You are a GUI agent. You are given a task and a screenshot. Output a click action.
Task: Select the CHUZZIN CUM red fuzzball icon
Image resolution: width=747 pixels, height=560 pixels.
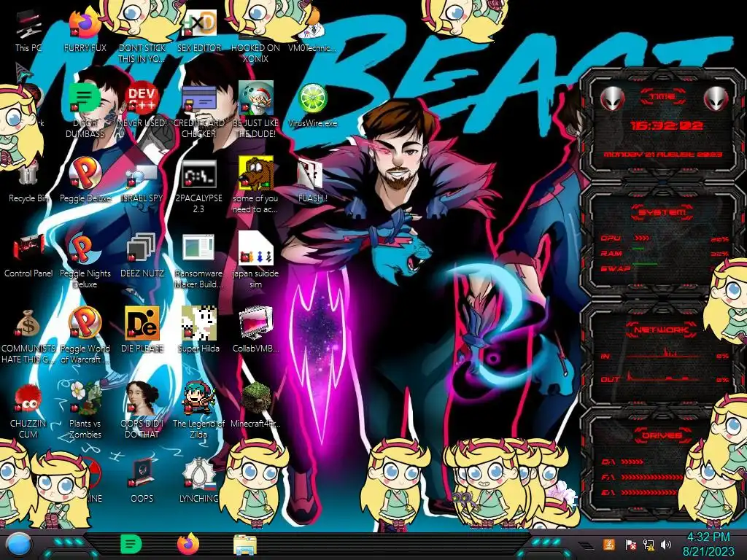coord(28,411)
